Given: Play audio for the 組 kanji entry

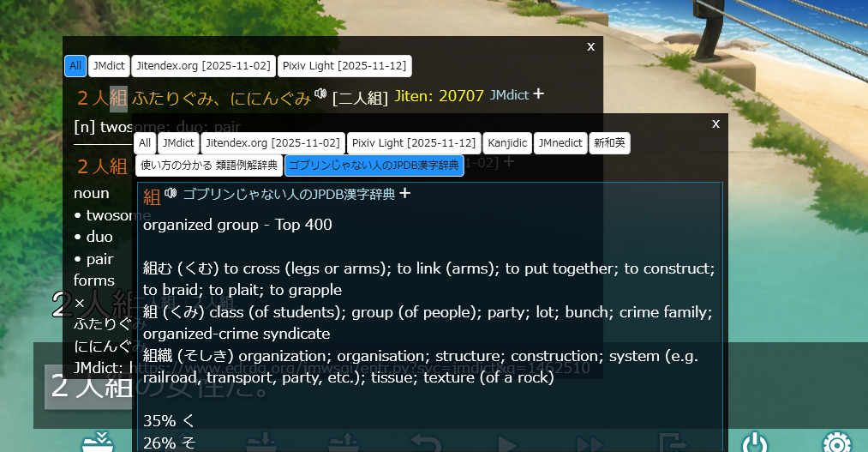Looking at the screenshot, I should pos(171,193).
